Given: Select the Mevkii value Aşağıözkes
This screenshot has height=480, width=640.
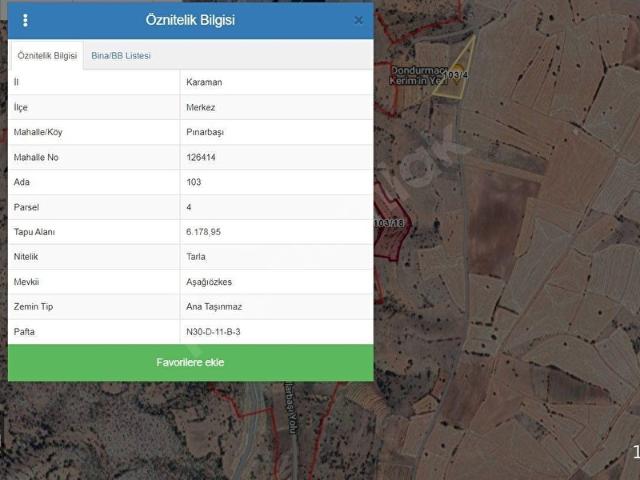Looking at the screenshot, I should click(209, 282).
